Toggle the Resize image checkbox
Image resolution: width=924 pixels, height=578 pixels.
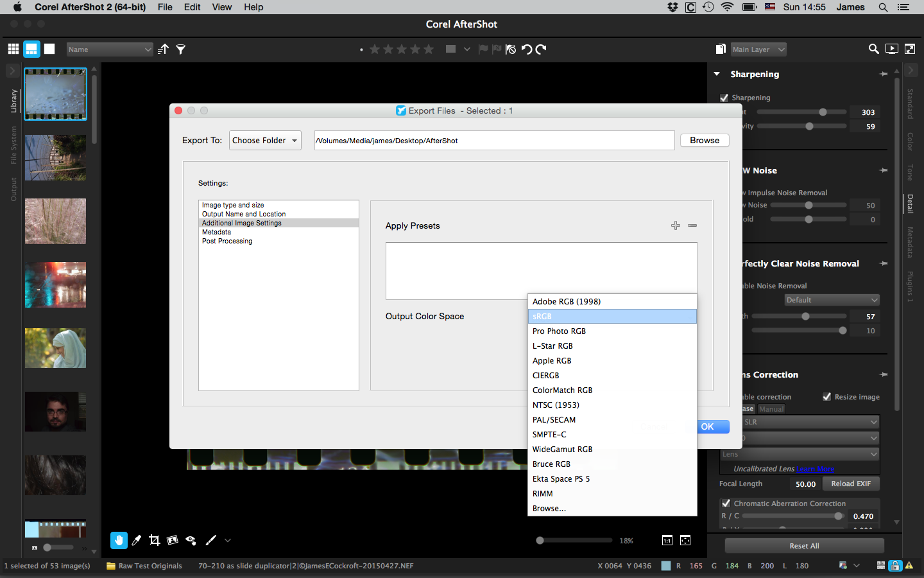pos(826,397)
